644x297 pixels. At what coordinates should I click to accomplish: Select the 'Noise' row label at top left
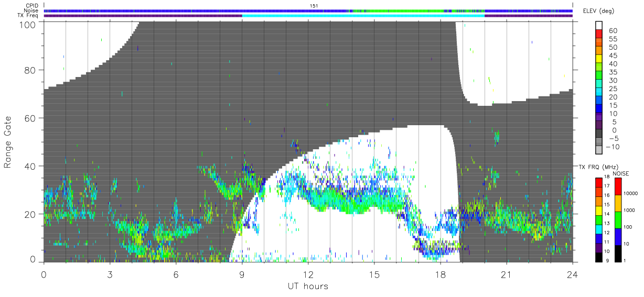pos(31,10)
